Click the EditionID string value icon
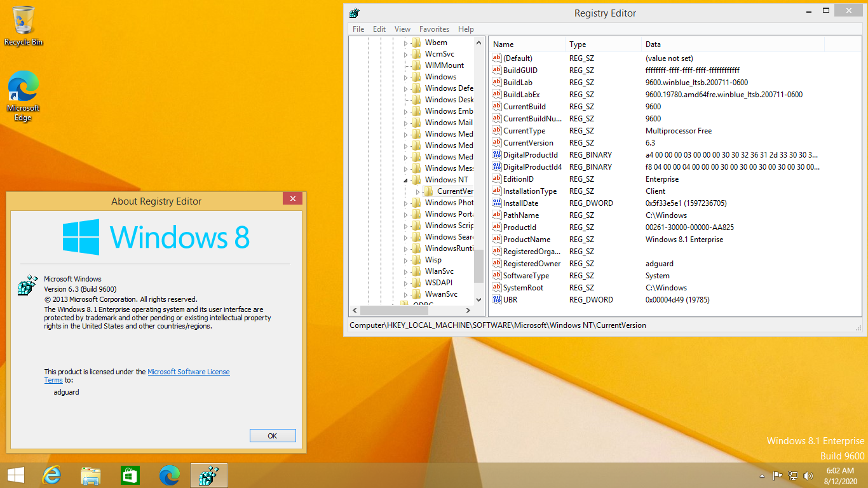The height and width of the screenshot is (488, 868). click(x=497, y=179)
